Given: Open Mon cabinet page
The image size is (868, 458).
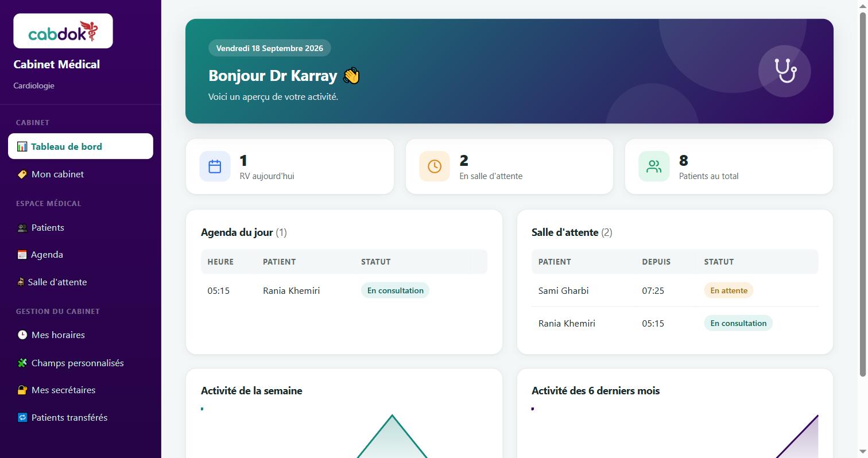Looking at the screenshot, I should coord(80,174).
